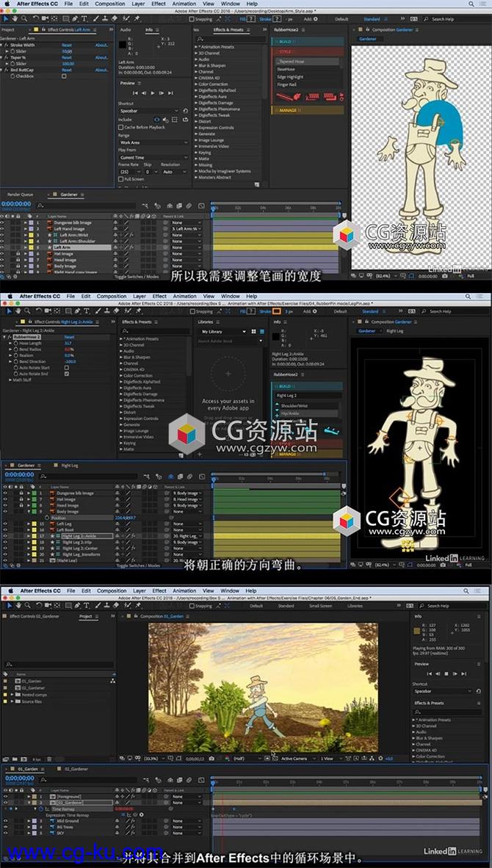Expand Math Stuff in middle Effect Controls
The width and height of the screenshot is (492, 868).
coord(10,380)
